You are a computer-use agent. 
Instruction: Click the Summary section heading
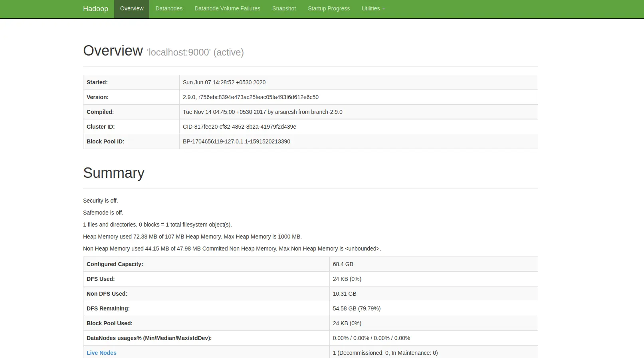114,173
